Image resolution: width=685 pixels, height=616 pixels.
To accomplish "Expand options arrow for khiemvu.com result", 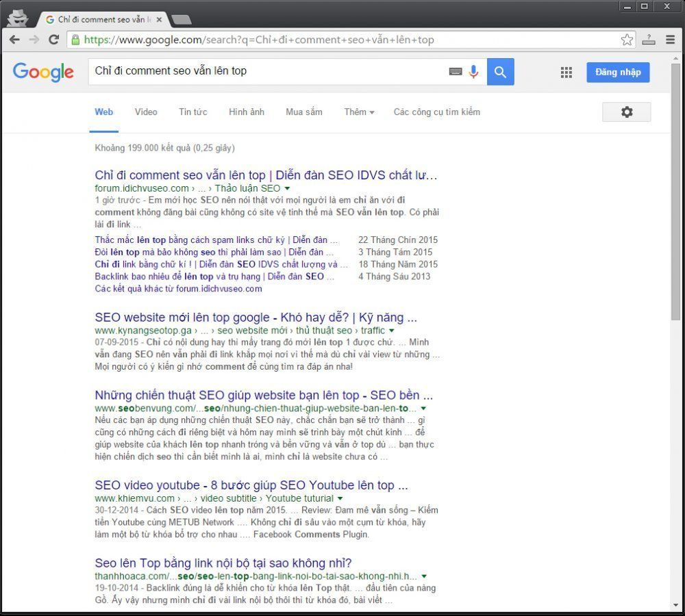I will tap(340, 498).
